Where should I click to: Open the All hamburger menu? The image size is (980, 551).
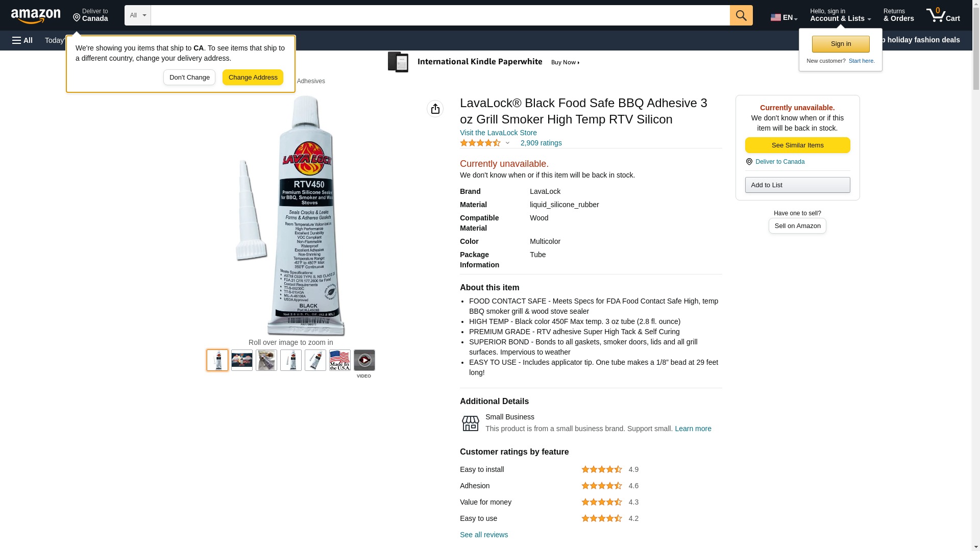pos(22,40)
